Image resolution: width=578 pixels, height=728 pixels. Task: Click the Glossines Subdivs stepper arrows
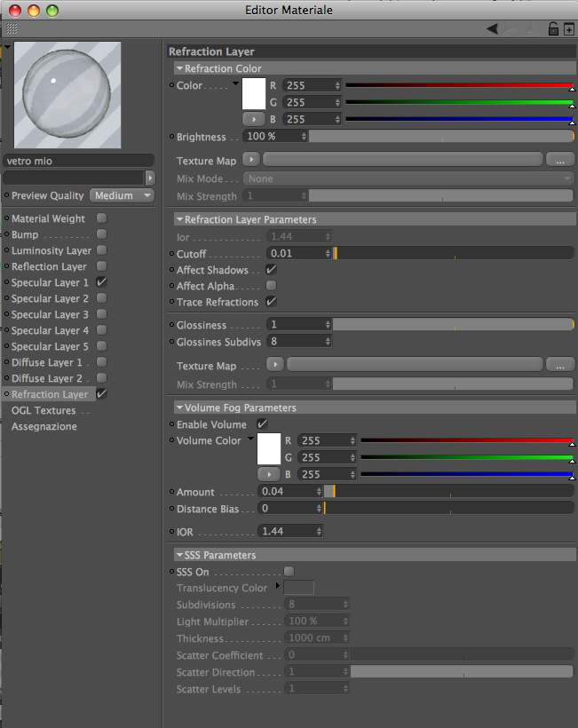pyautogui.click(x=328, y=341)
